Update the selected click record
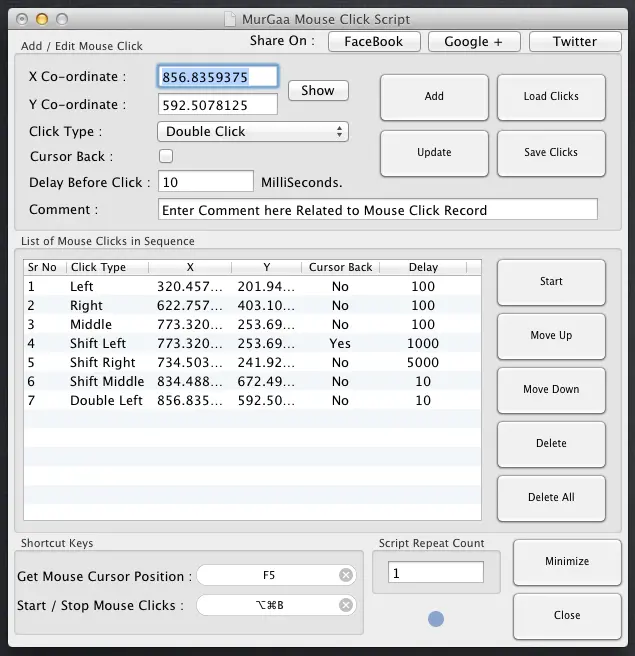 [434, 153]
